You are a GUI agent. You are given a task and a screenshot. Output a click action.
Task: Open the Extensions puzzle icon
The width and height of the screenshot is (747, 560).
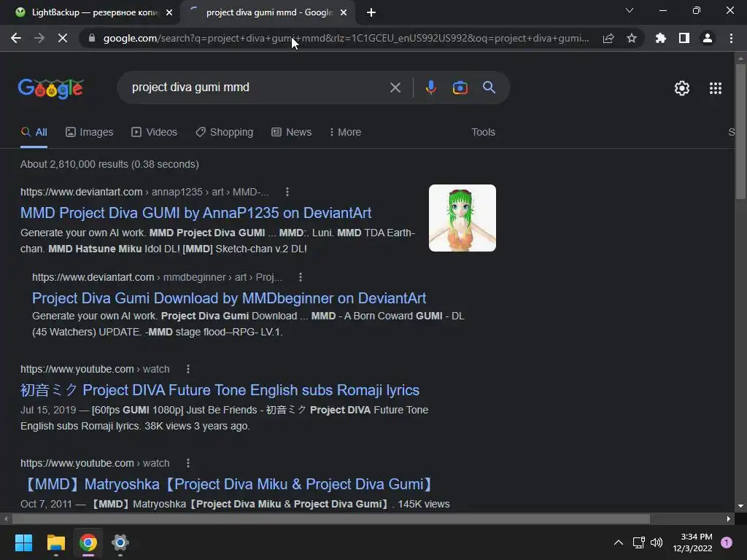point(660,38)
